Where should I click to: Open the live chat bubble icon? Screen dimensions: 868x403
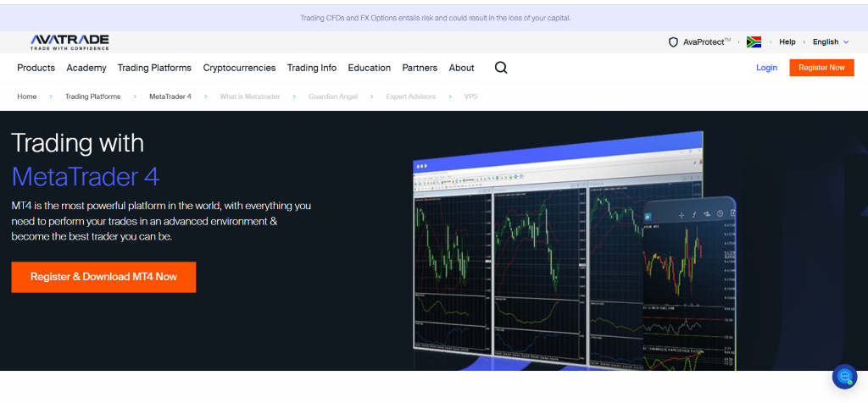tap(845, 377)
